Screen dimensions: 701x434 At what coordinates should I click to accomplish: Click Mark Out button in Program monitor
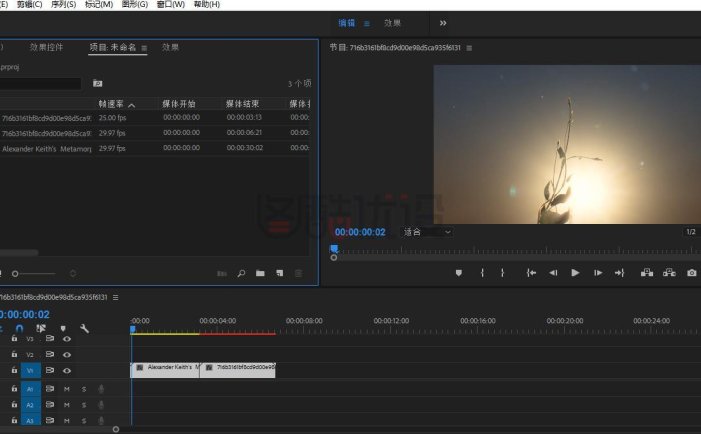pos(503,273)
